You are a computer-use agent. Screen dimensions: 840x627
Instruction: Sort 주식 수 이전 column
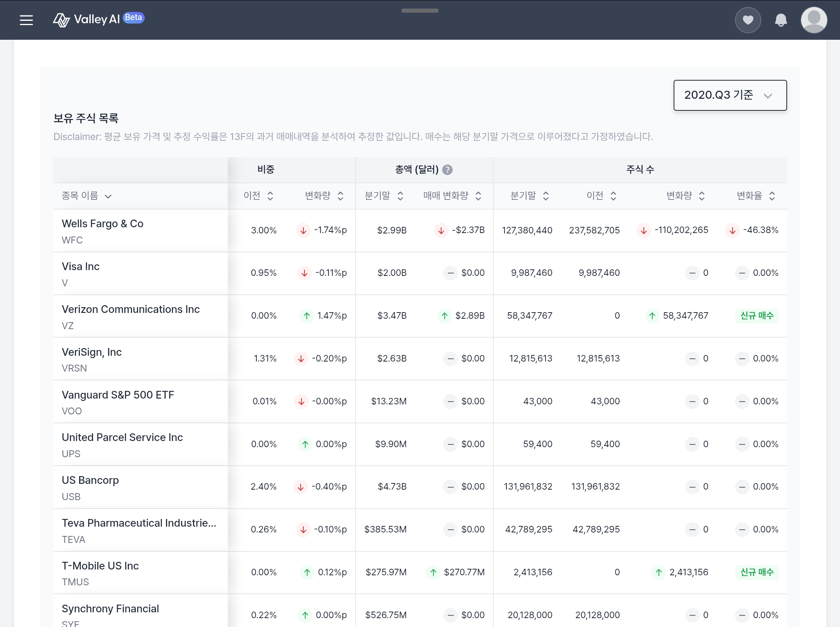[602, 196]
